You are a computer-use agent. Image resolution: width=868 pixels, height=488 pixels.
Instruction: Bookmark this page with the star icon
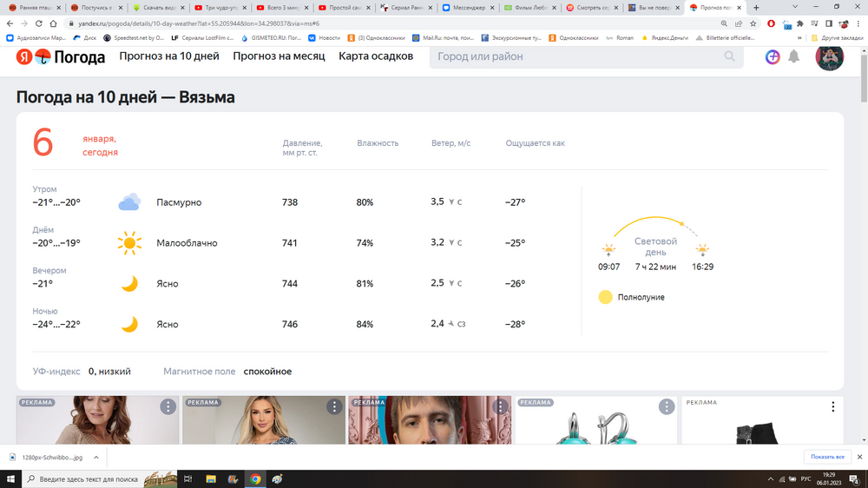753,23
